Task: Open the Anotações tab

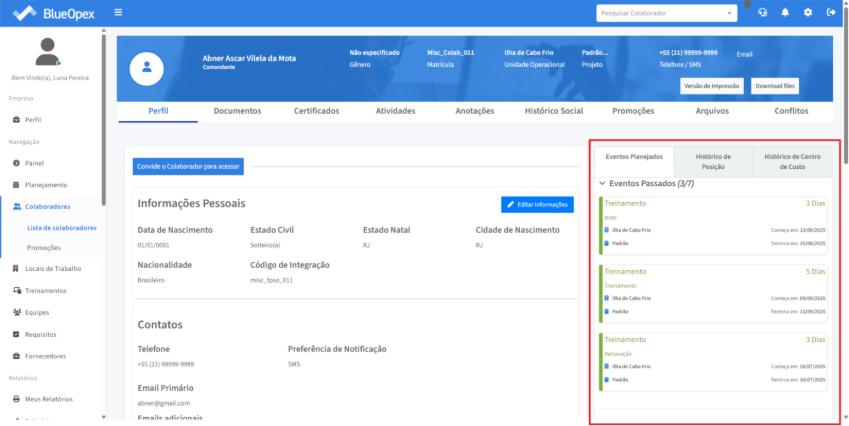Action: tap(475, 111)
